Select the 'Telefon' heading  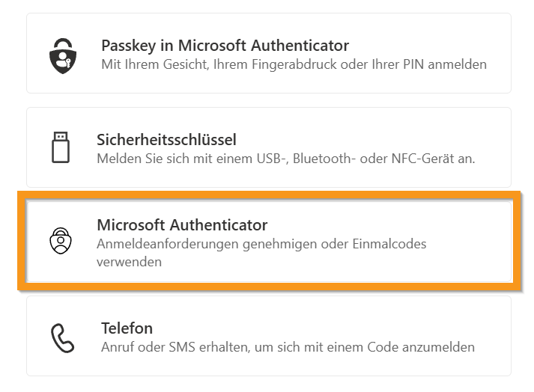click(x=127, y=328)
